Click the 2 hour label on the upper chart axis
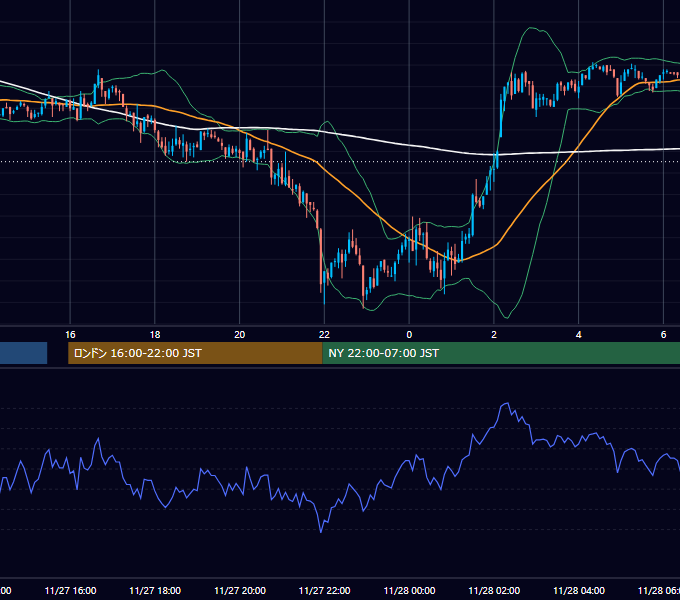The image size is (680, 600). 494,335
